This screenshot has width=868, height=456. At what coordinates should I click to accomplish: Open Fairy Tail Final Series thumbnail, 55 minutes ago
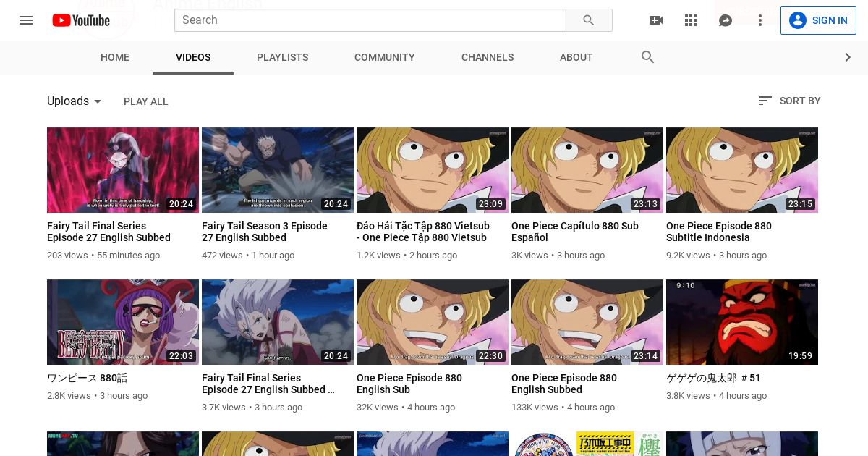123,170
